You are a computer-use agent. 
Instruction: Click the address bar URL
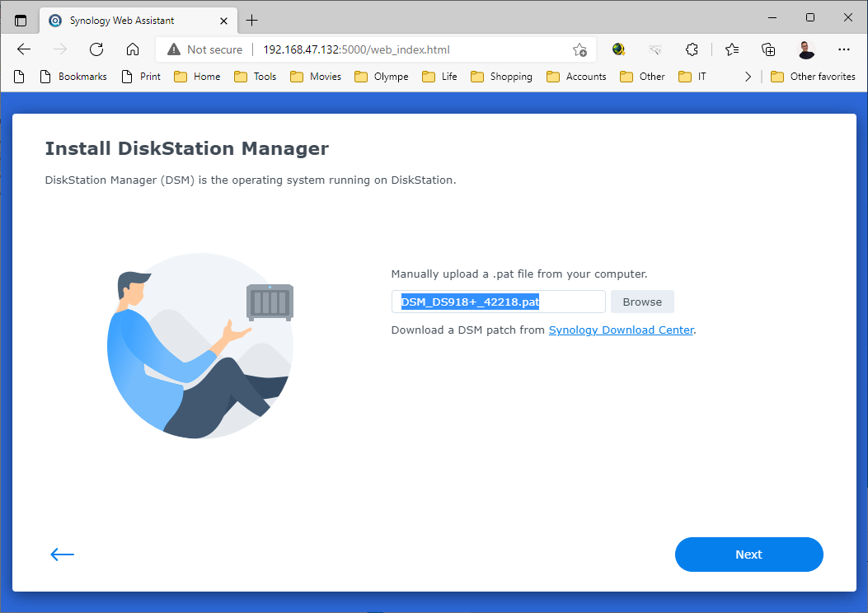tap(356, 49)
